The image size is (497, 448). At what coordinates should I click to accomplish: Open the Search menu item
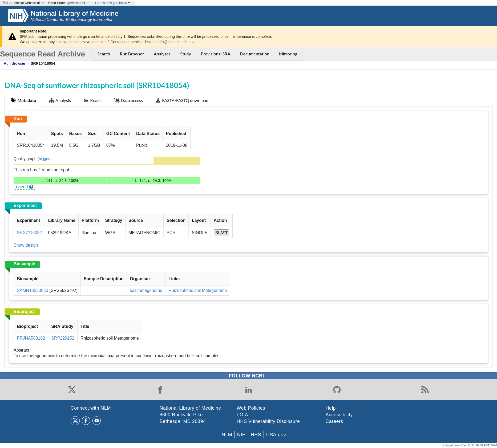click(x=104, y=54)
